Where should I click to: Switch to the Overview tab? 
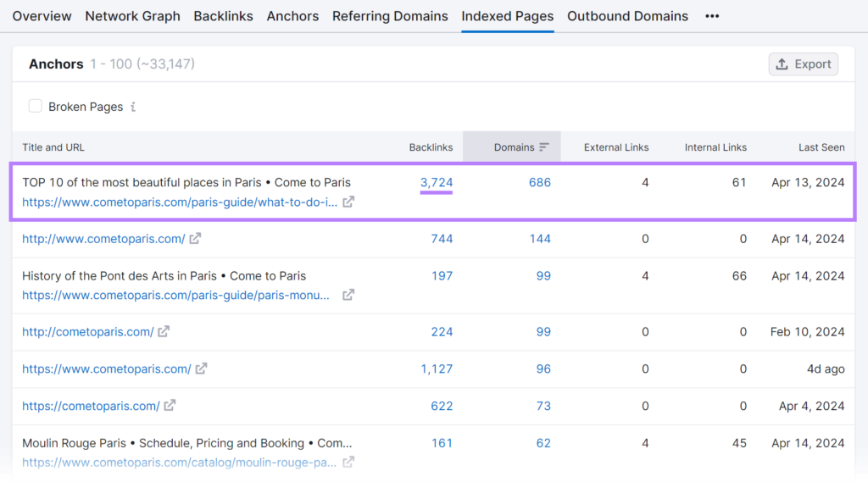click(42, 16)
